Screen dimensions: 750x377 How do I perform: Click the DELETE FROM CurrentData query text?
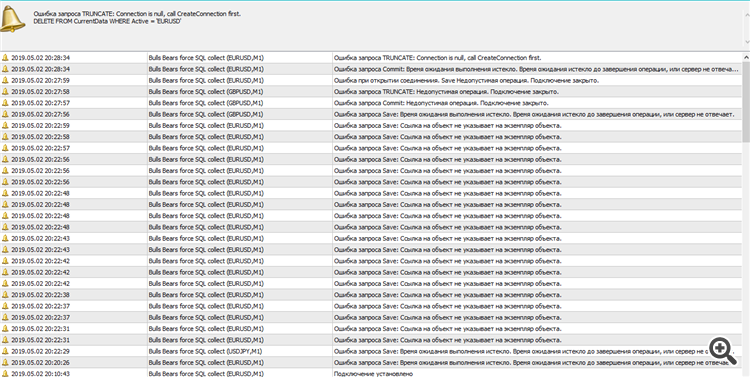pyautogui.click(x=107, y=22)
